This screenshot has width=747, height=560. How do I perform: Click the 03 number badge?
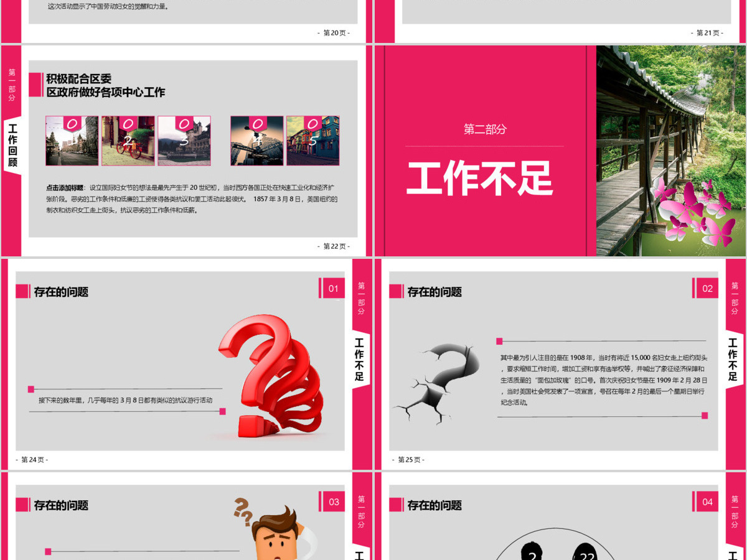(333, 502)
